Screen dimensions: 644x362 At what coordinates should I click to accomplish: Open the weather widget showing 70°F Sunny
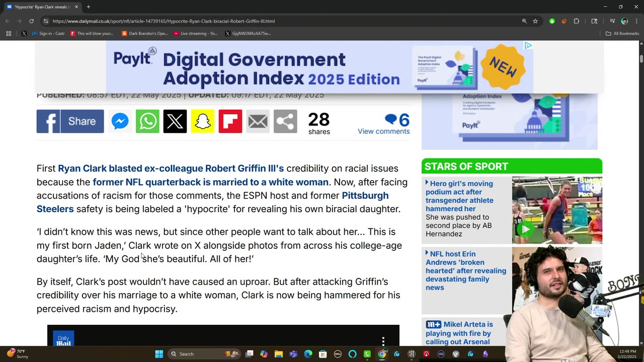pos(17,354)
